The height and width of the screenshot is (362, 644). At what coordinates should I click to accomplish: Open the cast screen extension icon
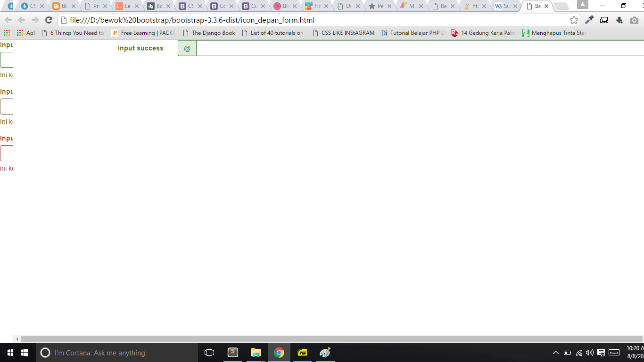(604, 20)
